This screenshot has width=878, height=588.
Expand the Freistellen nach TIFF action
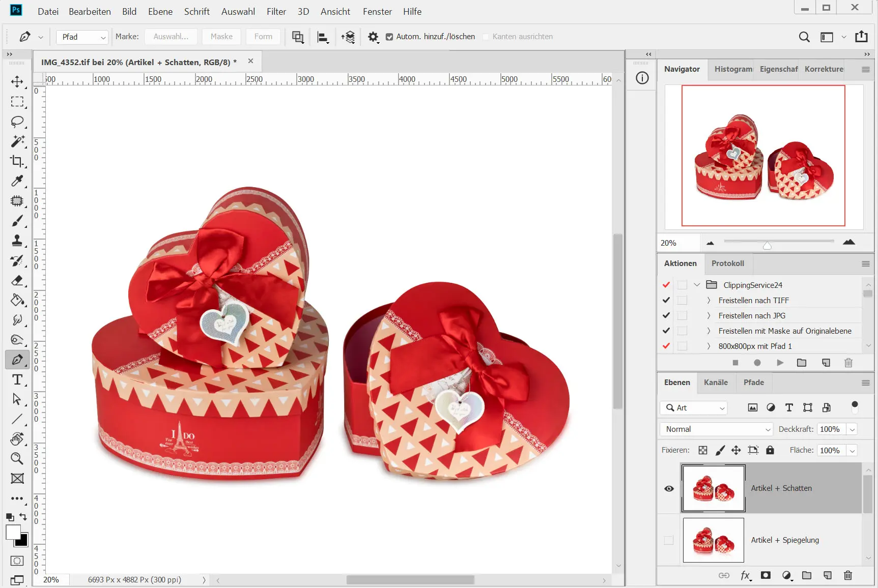click(709, 301)
